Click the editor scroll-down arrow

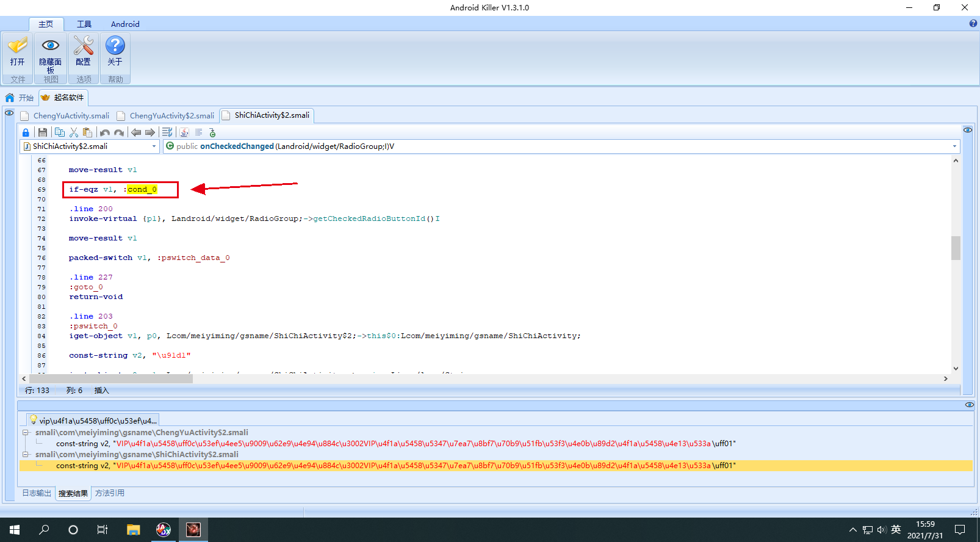click(956, 369)
